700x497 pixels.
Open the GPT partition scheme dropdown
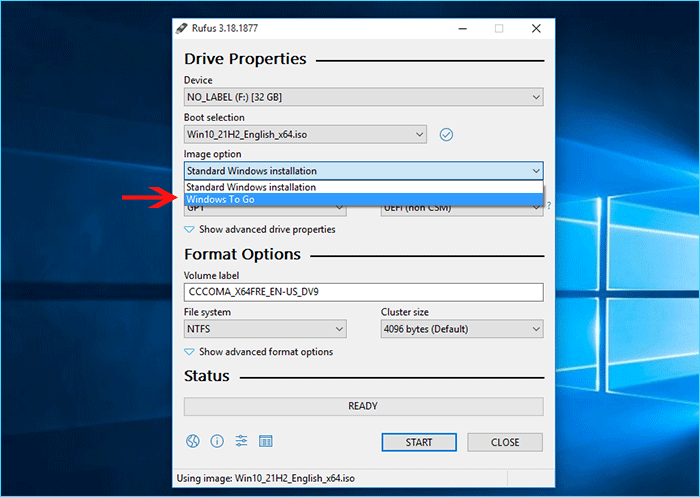(265, 210)
